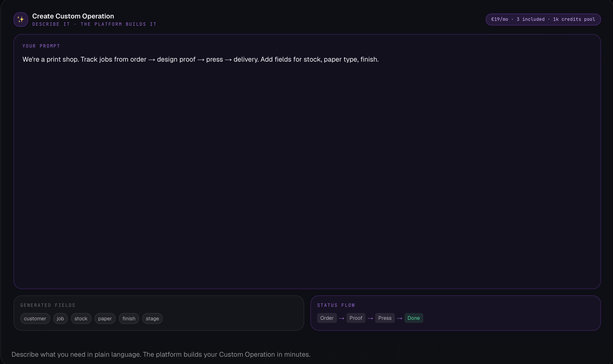The image size is (613, 364).
Task: Click the Proof status step
Action: click(356, 318)
